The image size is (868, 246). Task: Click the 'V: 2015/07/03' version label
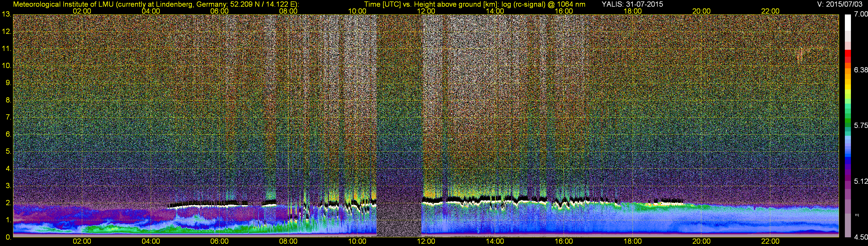(x=839, y=4)
